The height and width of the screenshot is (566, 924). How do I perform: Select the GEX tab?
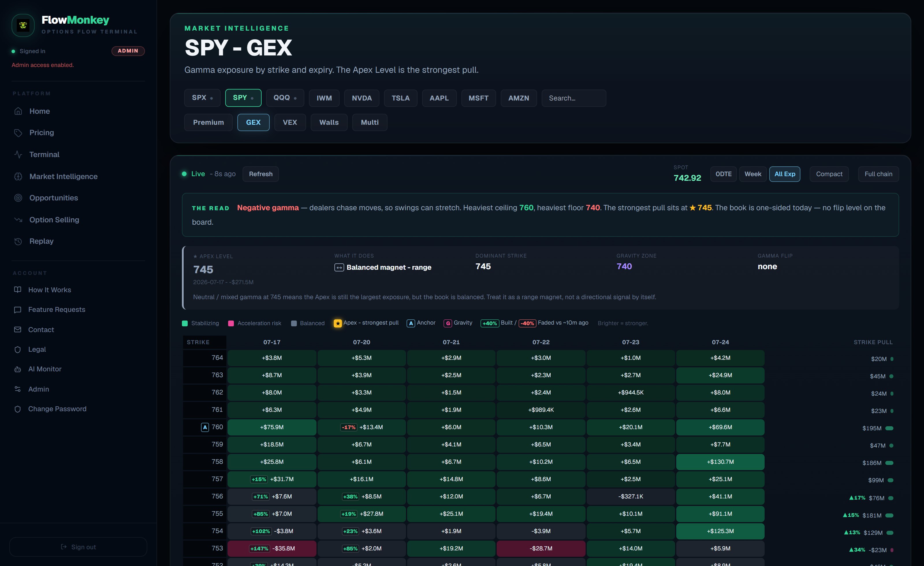(253, 122)
